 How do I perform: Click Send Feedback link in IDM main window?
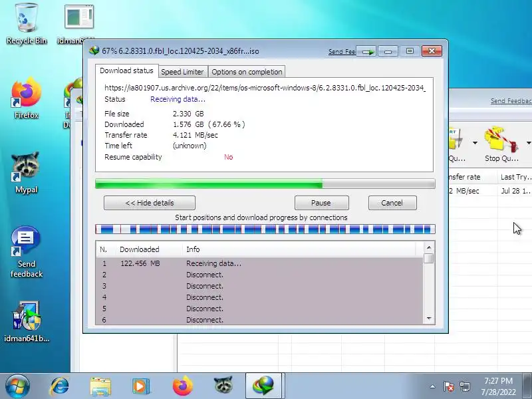(511, 101)
